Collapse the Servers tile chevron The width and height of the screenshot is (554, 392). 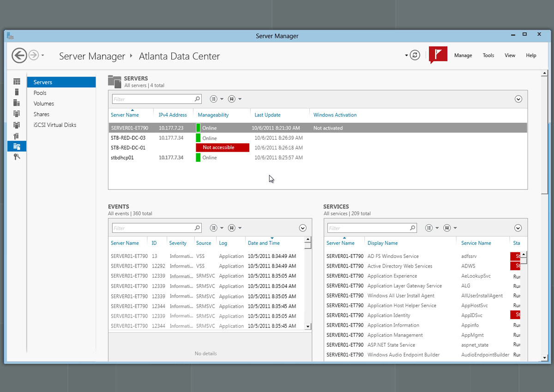518,99
